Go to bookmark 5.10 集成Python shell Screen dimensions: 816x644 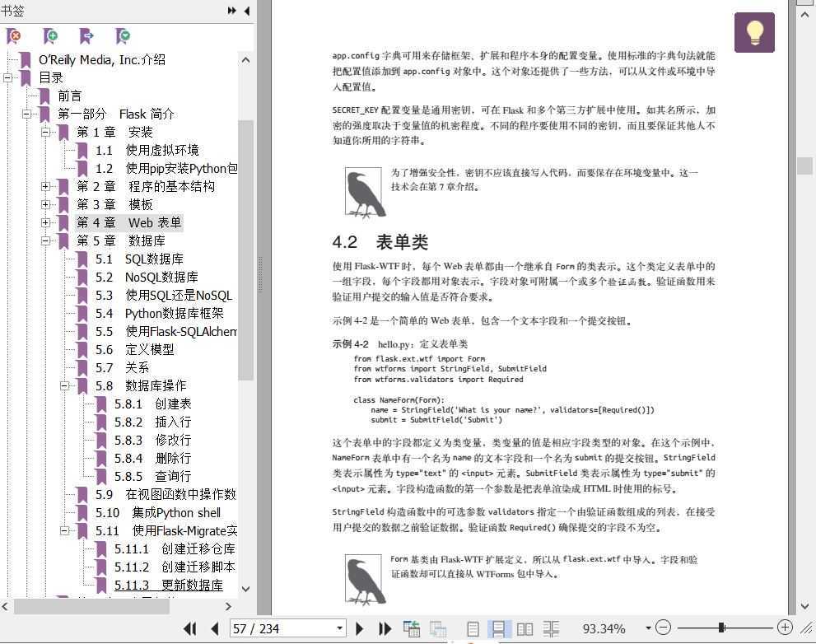[x=158, y=513]
